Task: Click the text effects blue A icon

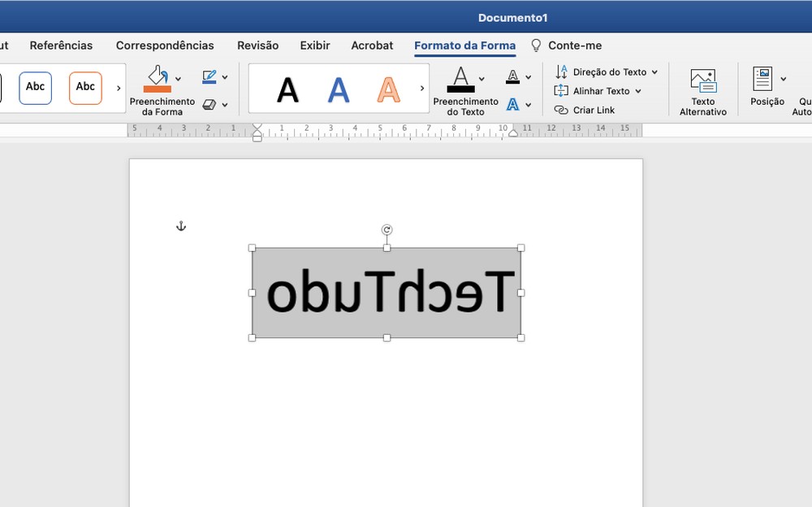Action: click(x=512, y=104)
